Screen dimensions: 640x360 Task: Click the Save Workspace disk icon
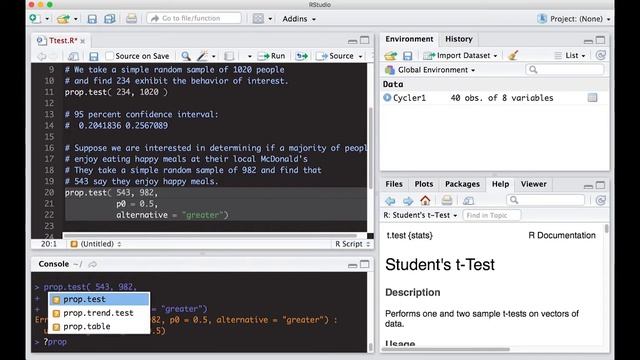click(407, 56)
